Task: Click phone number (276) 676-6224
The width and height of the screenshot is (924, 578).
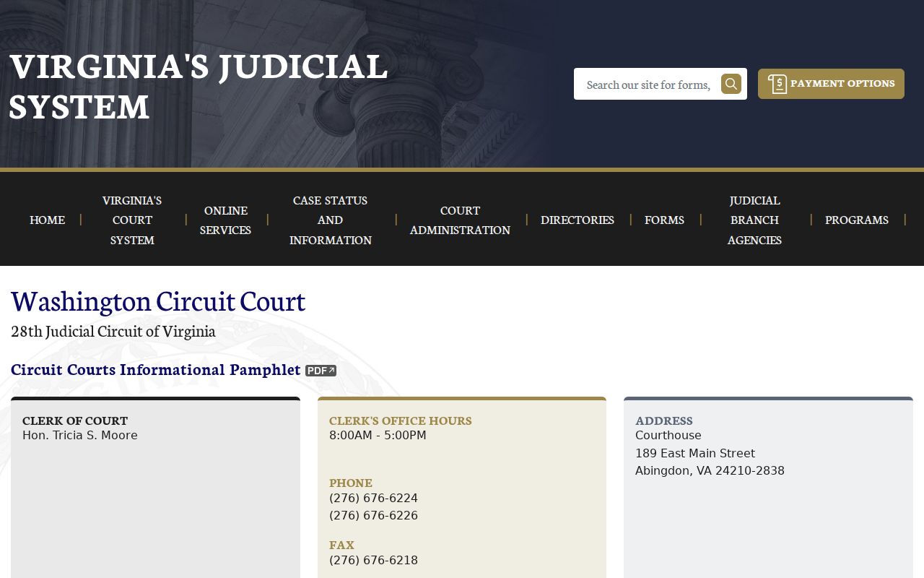Action: tap(373, 498)
